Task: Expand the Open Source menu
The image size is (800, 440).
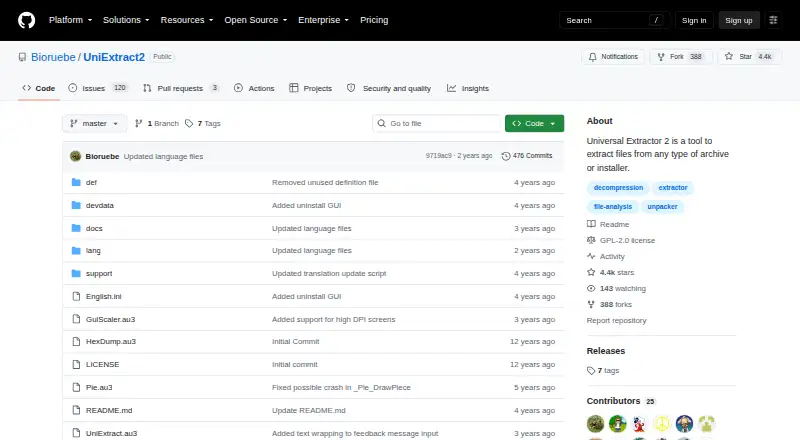Action: pos(256,20)
